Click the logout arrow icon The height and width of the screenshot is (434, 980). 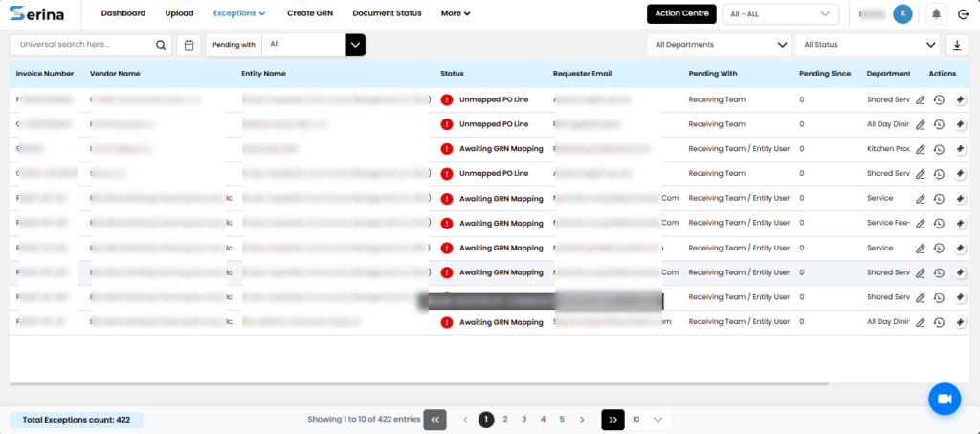pyautogui.click(x=963, y=13)
